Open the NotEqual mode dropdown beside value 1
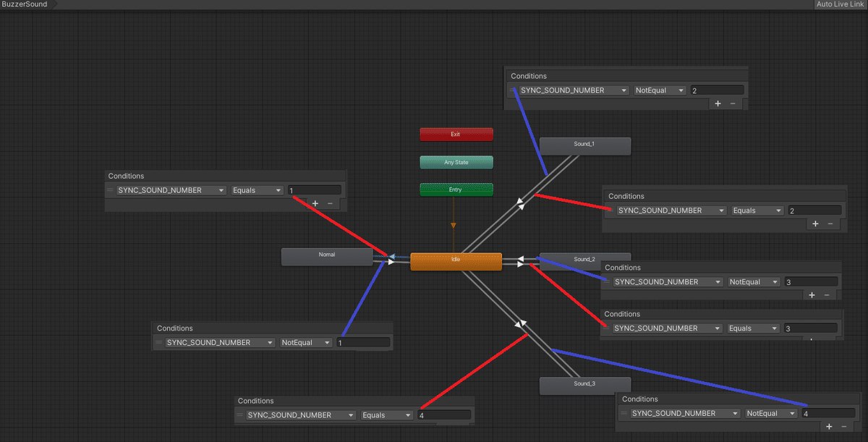This screenshot has width=868, height=442. pyautogui.click(x=307, y=342)
